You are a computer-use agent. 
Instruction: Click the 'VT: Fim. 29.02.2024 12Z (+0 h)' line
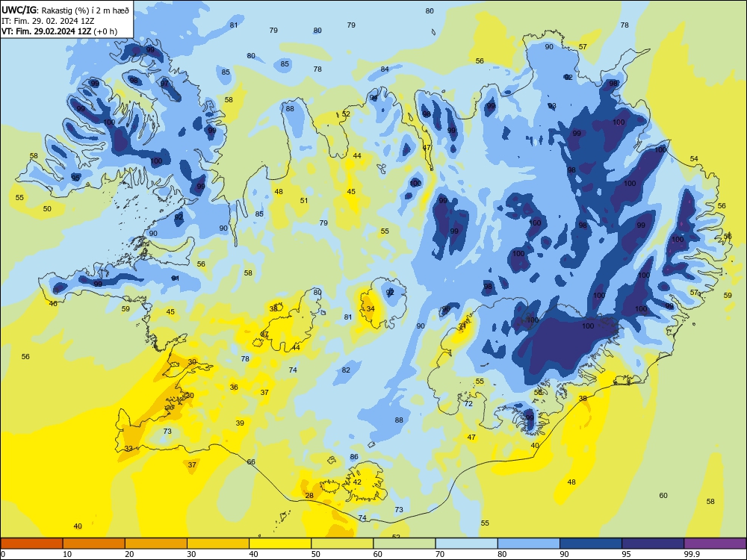(x=59, y=31)
